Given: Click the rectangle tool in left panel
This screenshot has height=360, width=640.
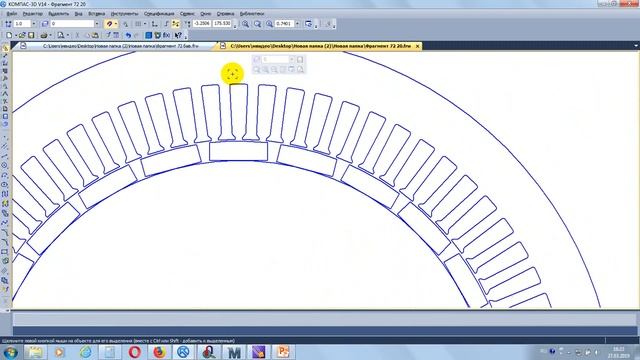Looking at the screenshot, I should 5,252.
